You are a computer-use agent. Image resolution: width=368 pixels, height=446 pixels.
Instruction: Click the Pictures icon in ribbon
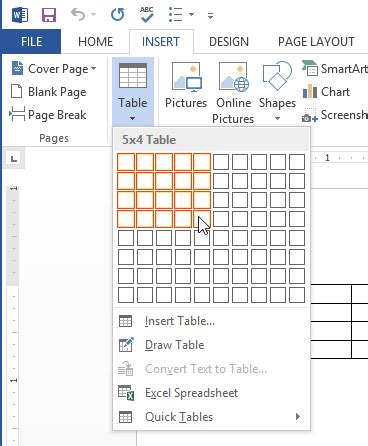coord(186,85)
